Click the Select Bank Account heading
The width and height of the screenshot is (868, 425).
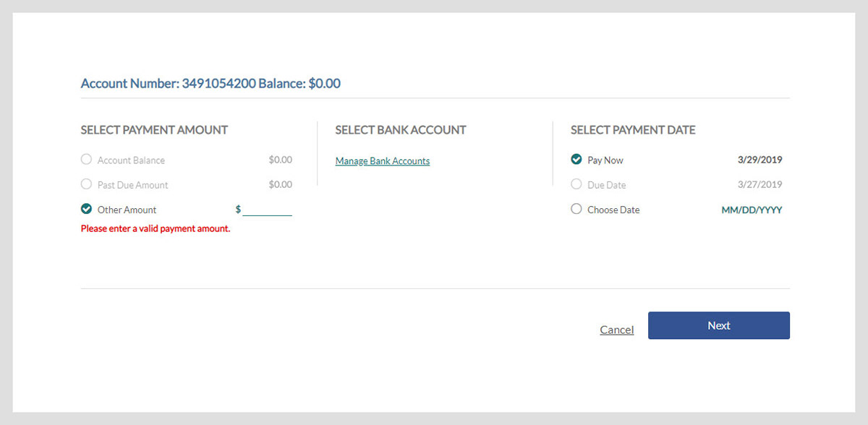tap(401, 130)
